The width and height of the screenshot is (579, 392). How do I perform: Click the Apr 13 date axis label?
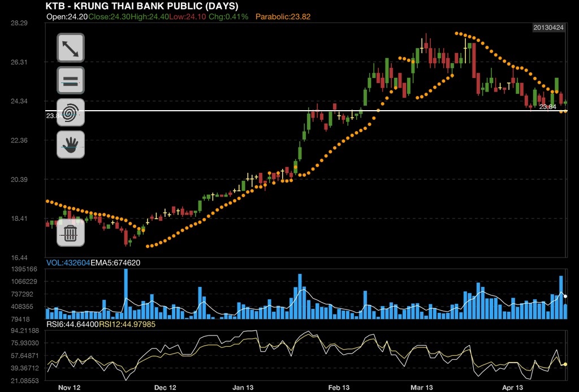[512, 387]
